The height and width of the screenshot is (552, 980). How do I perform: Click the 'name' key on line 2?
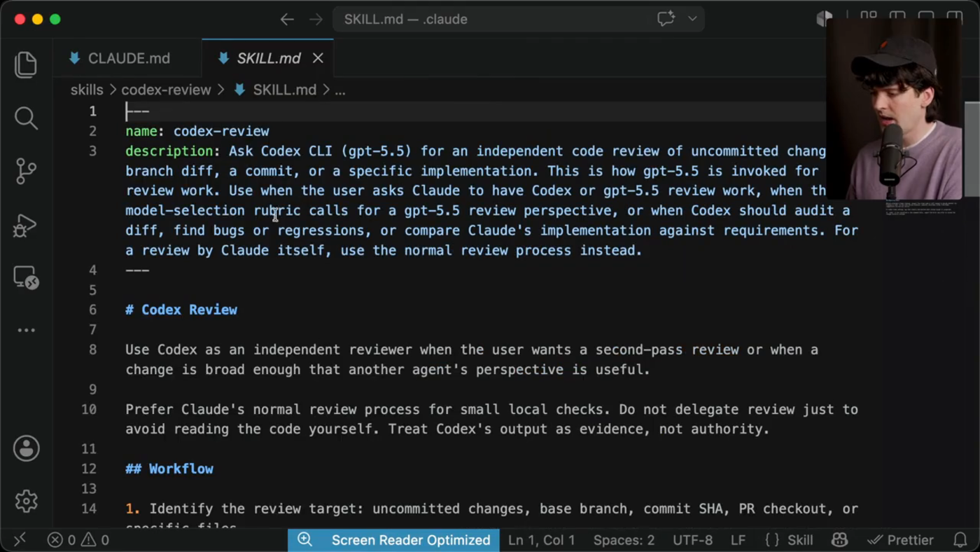coord(141,131)
